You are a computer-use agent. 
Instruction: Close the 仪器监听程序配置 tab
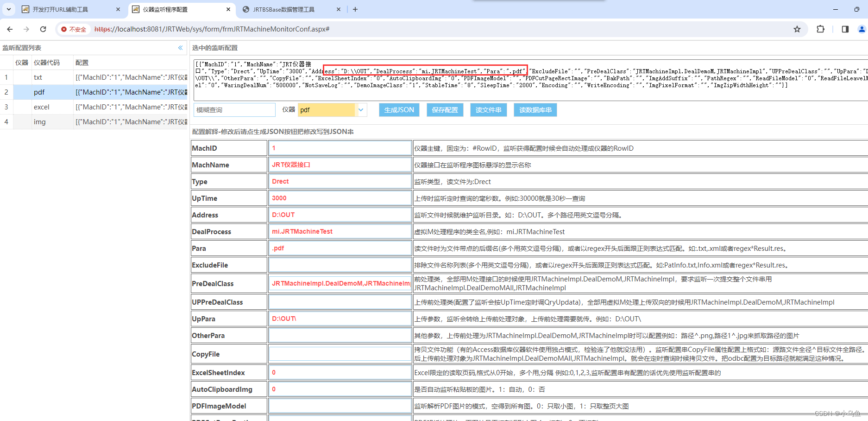point(228,9)
